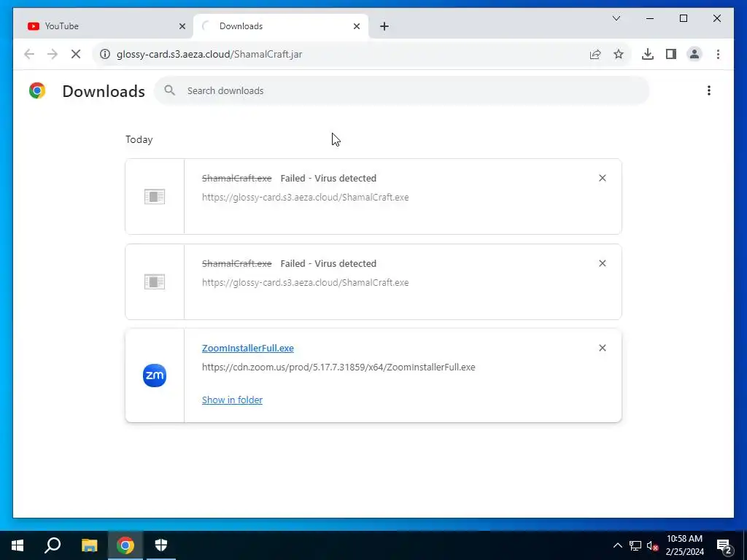
Task: Open a new browser tab
Action: tap(384, 26)
